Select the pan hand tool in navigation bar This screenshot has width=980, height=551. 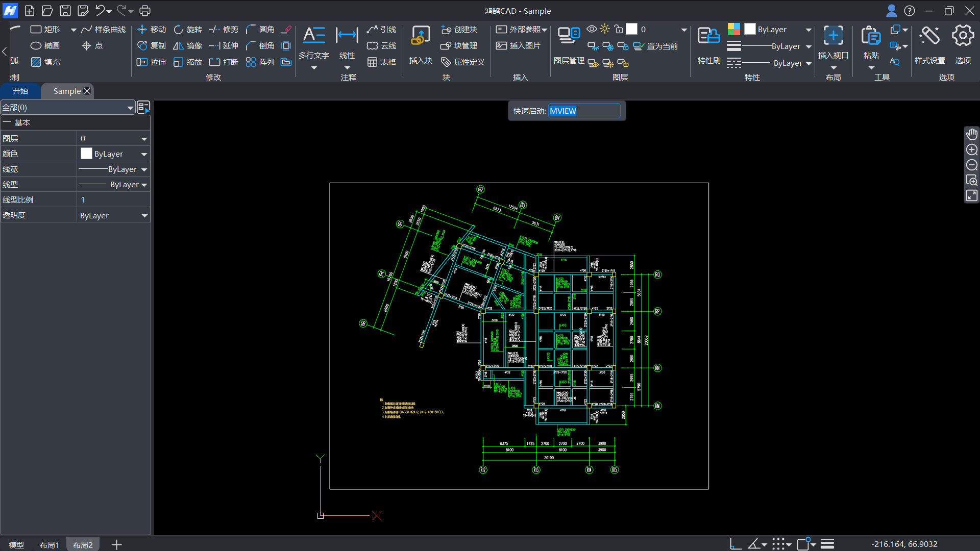point(971,134)
